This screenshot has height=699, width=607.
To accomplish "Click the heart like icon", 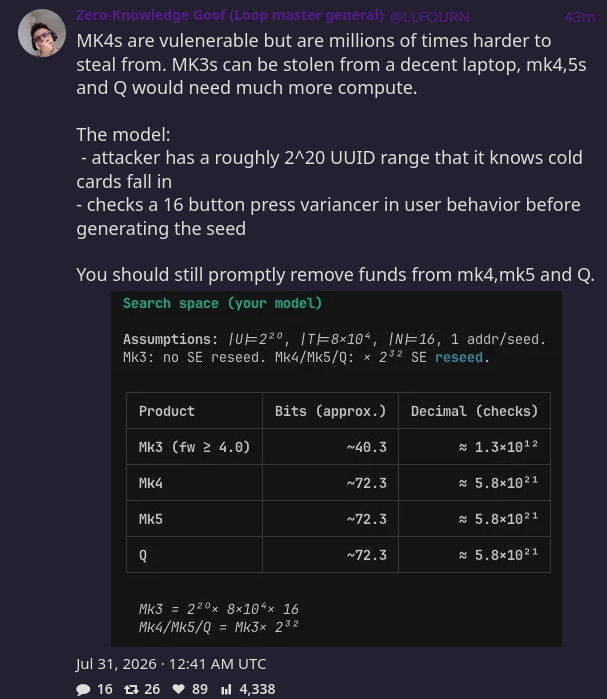I will tap(178, 689).
